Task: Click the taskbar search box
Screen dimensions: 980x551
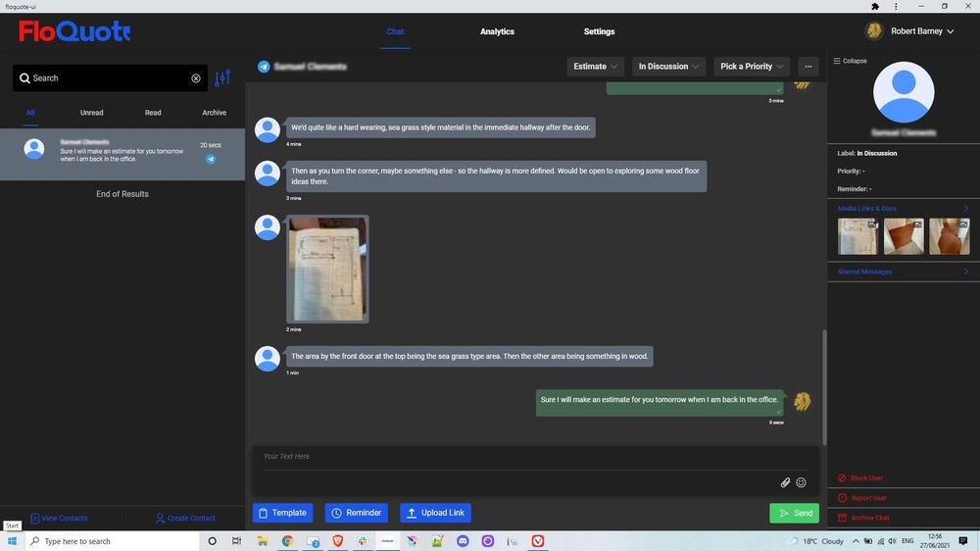Action: pos(112,541)
